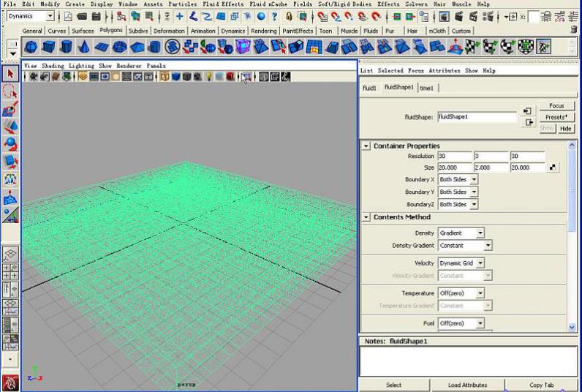This screenshot has width=582, height=392.
Task: Click the Select camera icon in viewport
Action: coord(34,77)
